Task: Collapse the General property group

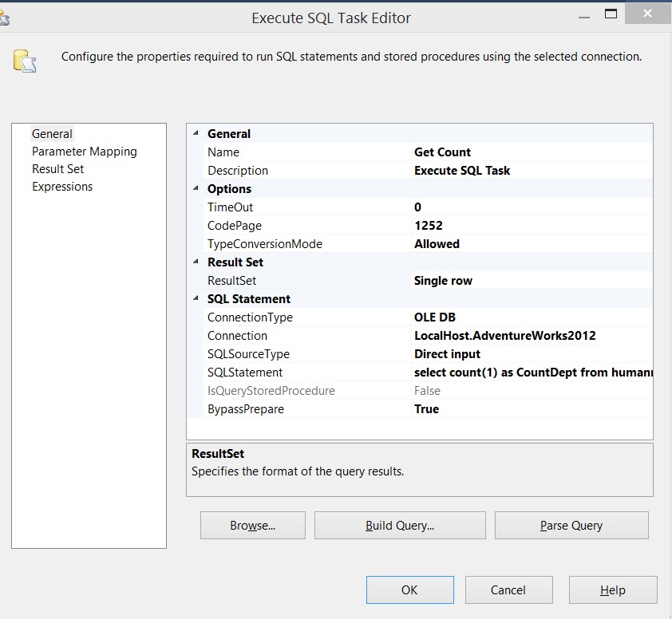Action: pyautogui.click(x=196, y=133)
